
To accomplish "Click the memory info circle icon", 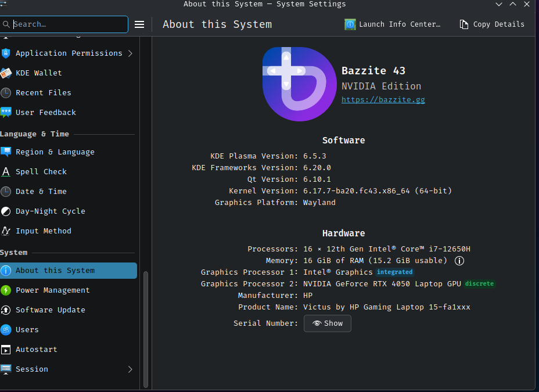I will [459, 261].
